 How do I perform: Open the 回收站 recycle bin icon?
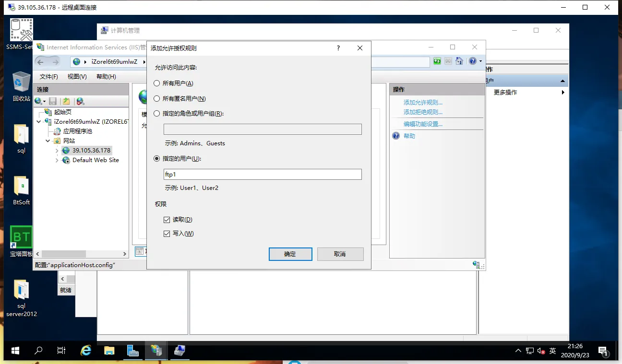click(21, 86)
